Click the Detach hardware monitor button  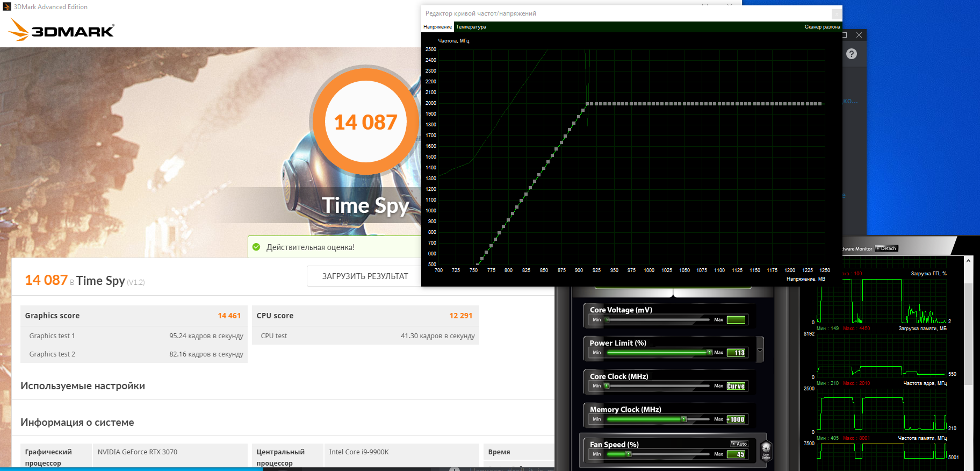(887, 248)
